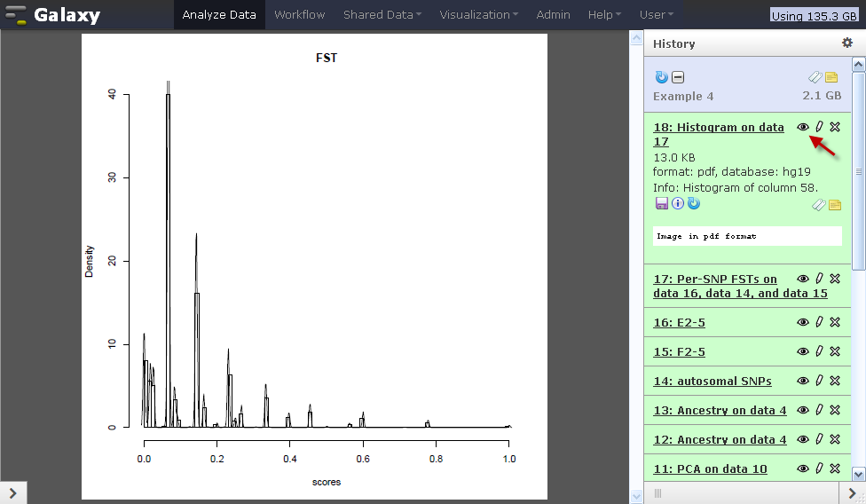Edit attributes of 12: Ancestry dataset

[x=819, y=439]
